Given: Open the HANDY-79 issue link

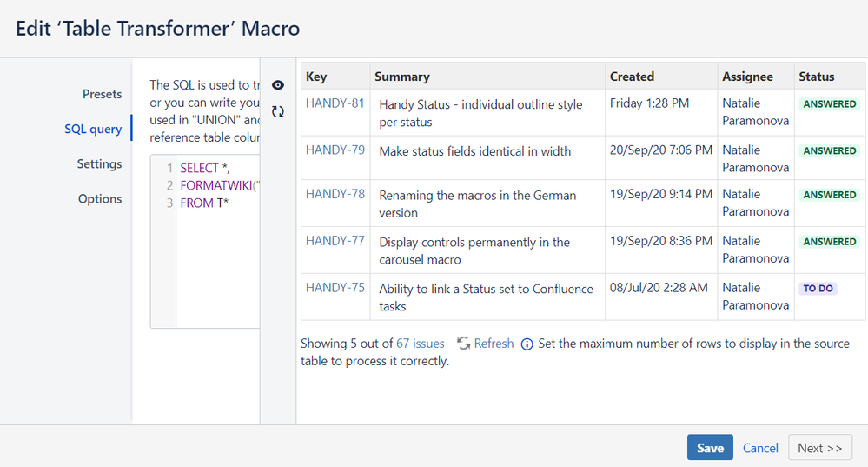Looking at the screenshot, I should (x=335, y=150).
